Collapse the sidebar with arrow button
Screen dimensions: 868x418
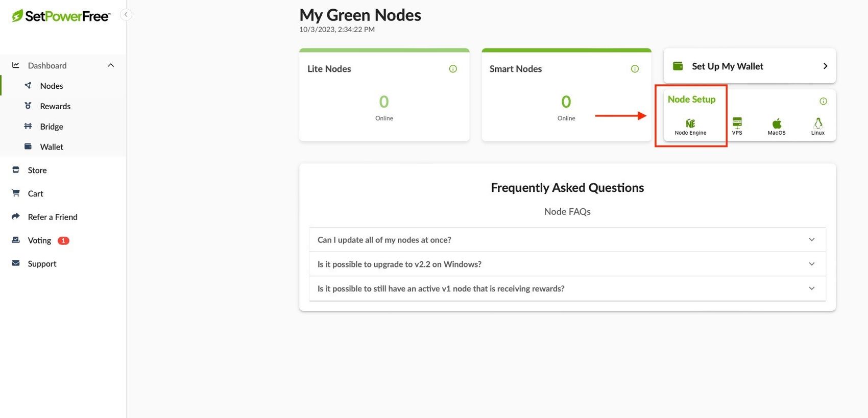click(x=126, y=15)
